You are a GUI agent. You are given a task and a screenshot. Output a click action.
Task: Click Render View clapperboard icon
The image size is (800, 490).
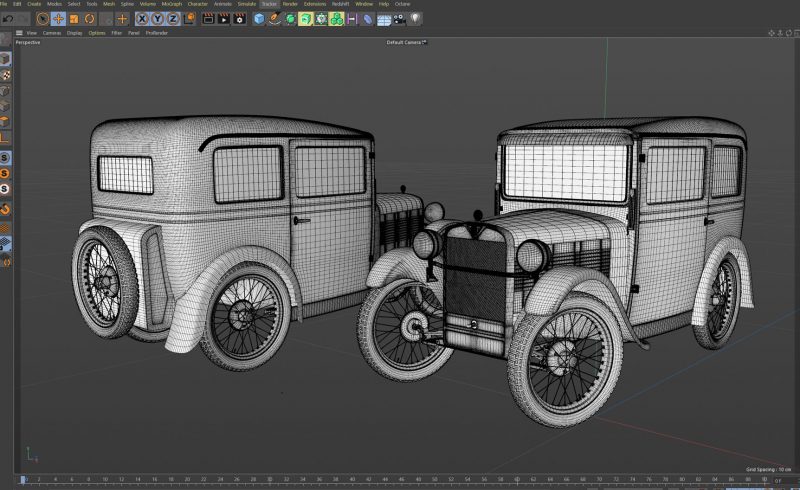[208, 19]
